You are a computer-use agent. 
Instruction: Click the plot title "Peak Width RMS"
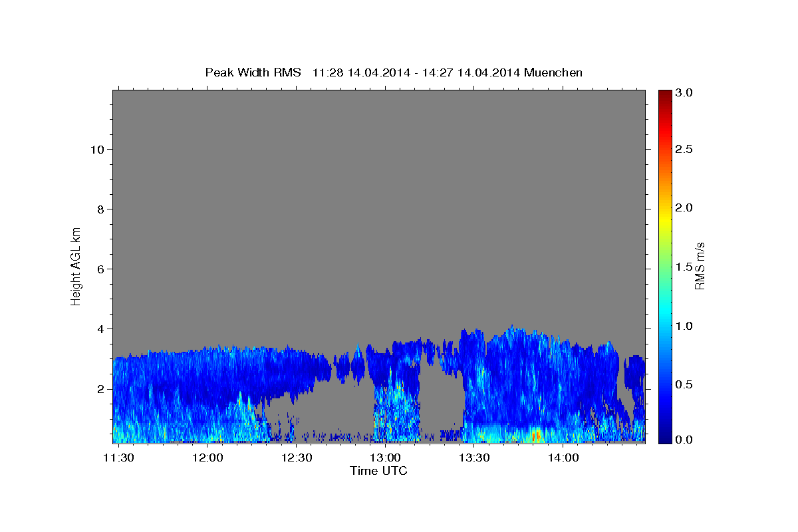point(253,72)
